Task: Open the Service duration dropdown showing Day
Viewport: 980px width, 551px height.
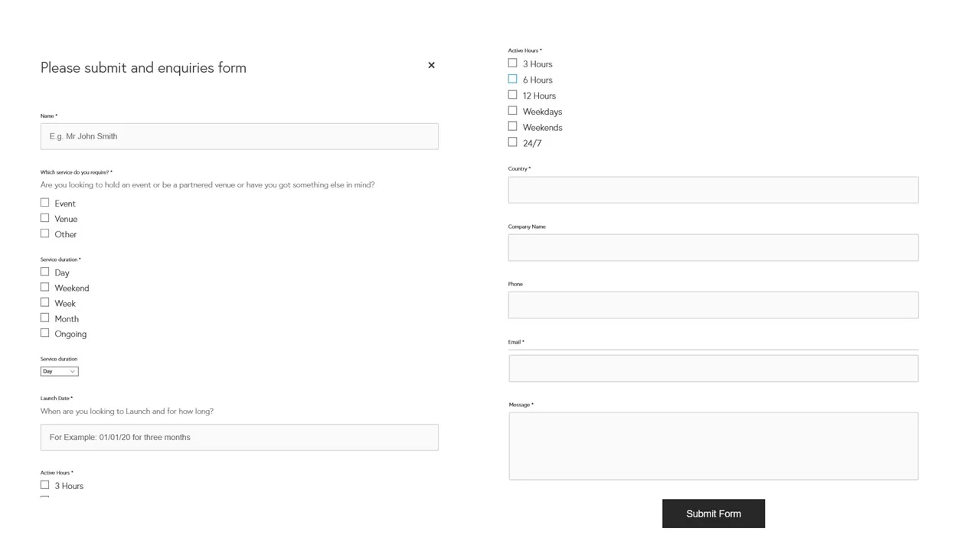Action: pos(59,371)
